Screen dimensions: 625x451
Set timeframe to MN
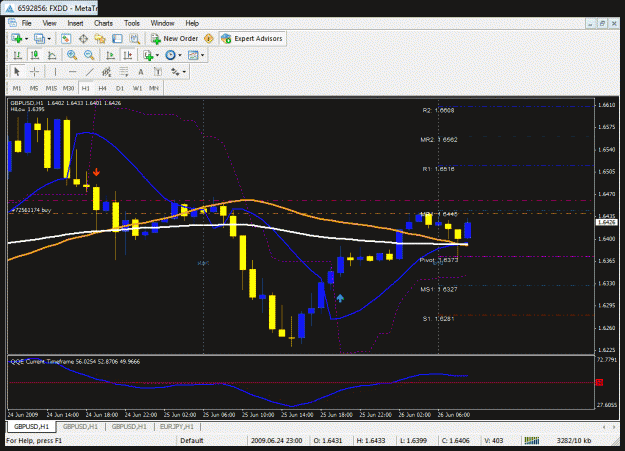pyautogui.click(x=154, y=88)
